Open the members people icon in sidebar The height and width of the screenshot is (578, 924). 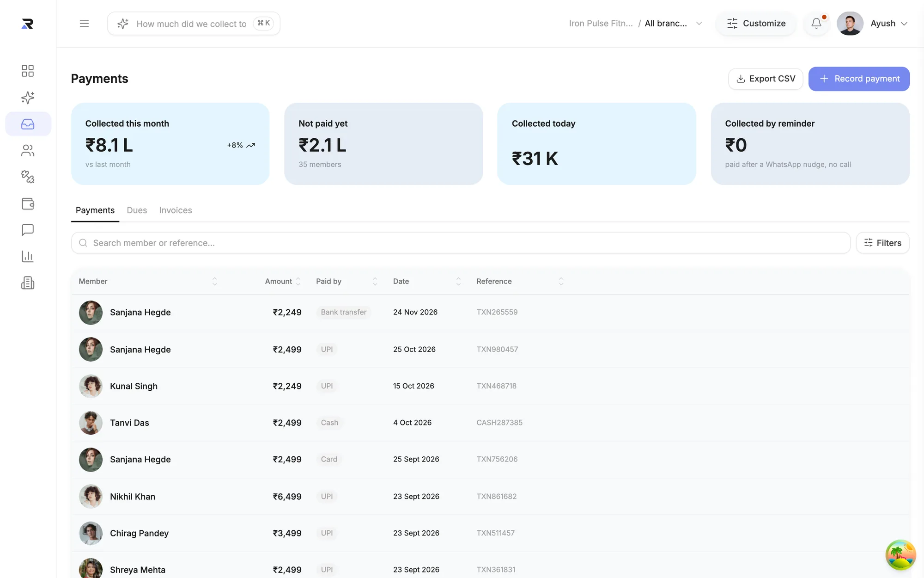28,151
